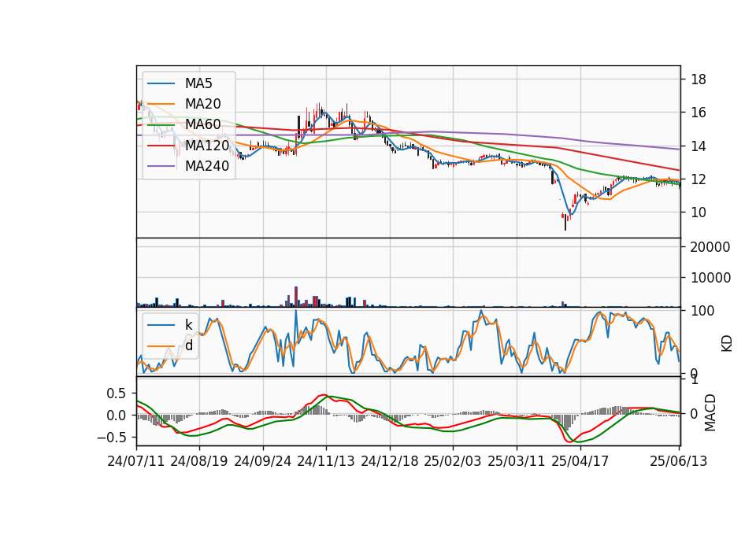Click the date label 24/12/18
The height and width of the screenshot is (543, 756).
(x=390, y=461)
